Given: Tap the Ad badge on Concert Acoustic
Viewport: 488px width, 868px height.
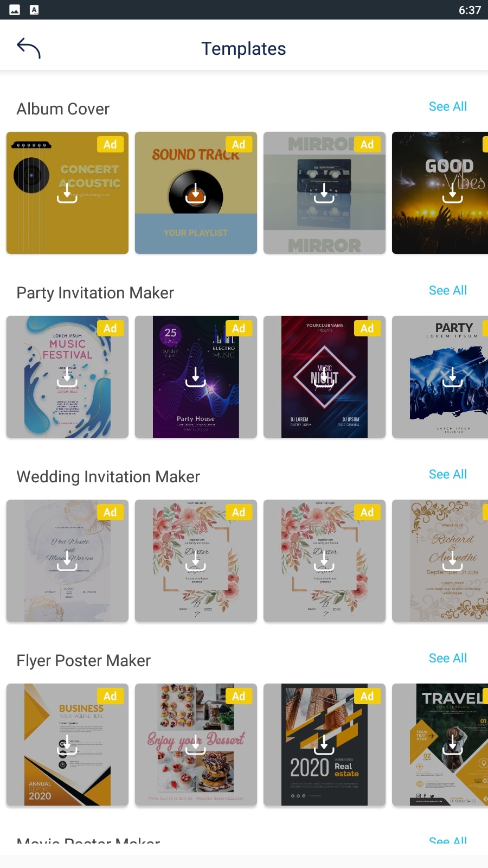Looking at the screenshot, I should (110, 144).
